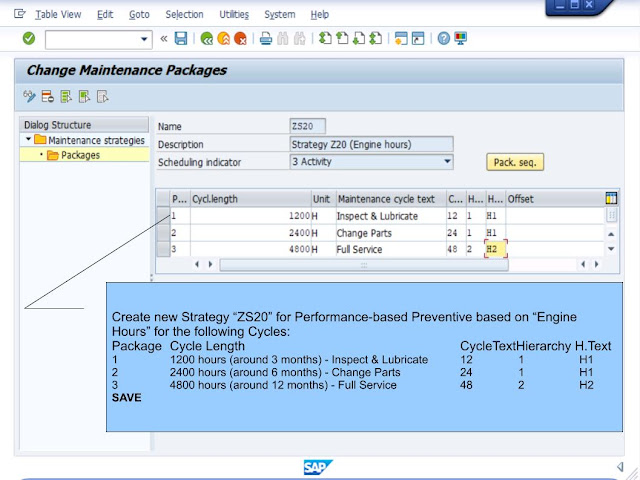
Task: Select the row for package 1
Action: click(x=163, y=216)
